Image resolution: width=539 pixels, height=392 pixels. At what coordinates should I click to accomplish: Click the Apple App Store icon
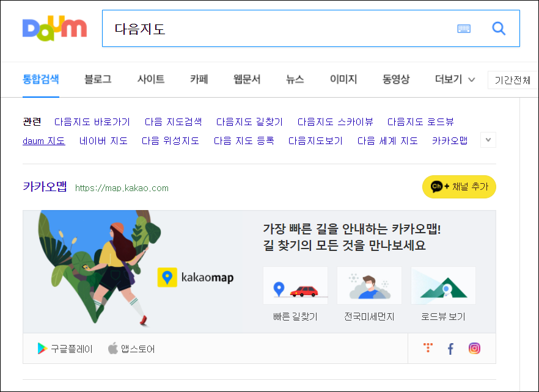(112, 348)
